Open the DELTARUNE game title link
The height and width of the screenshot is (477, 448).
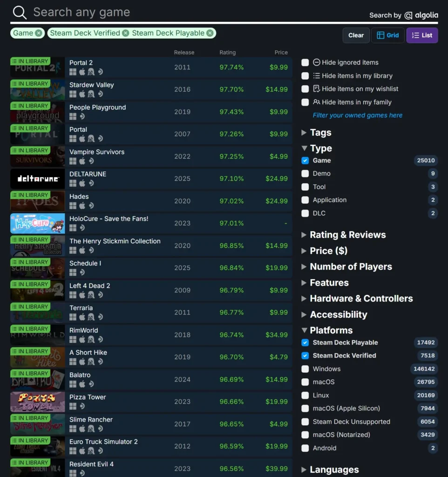88,174
